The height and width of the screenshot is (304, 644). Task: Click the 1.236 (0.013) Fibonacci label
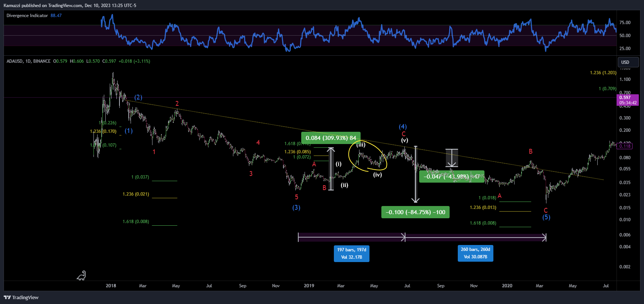click(x=483, y=207)
